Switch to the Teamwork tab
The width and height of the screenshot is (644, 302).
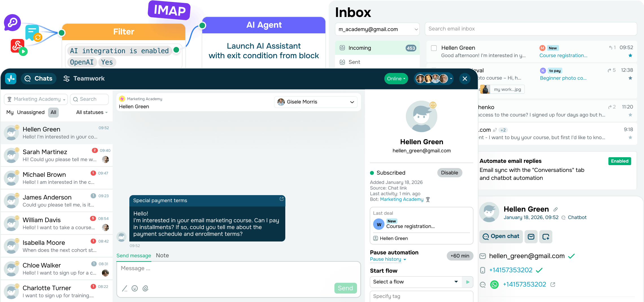point(84,78)
